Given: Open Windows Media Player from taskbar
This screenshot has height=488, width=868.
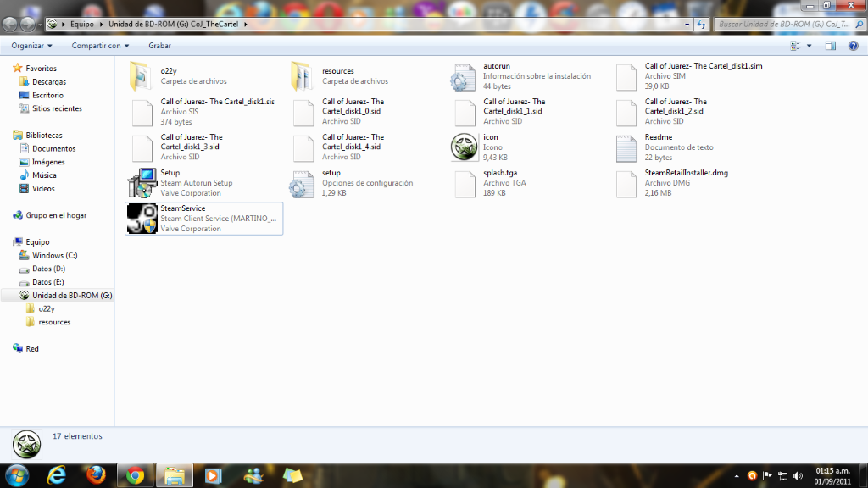Looking at the screenshot, I should 213,476.
